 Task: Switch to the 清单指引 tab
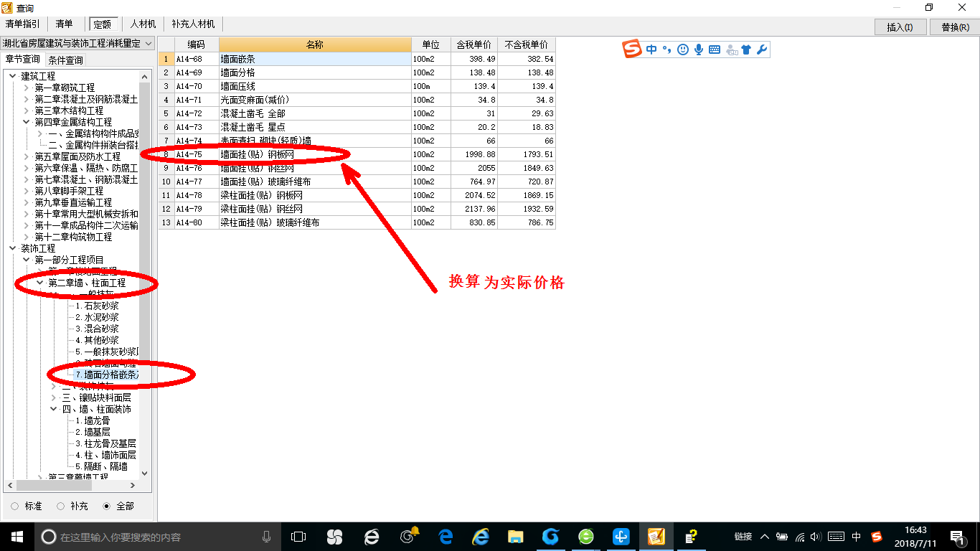tap(23, 24)
